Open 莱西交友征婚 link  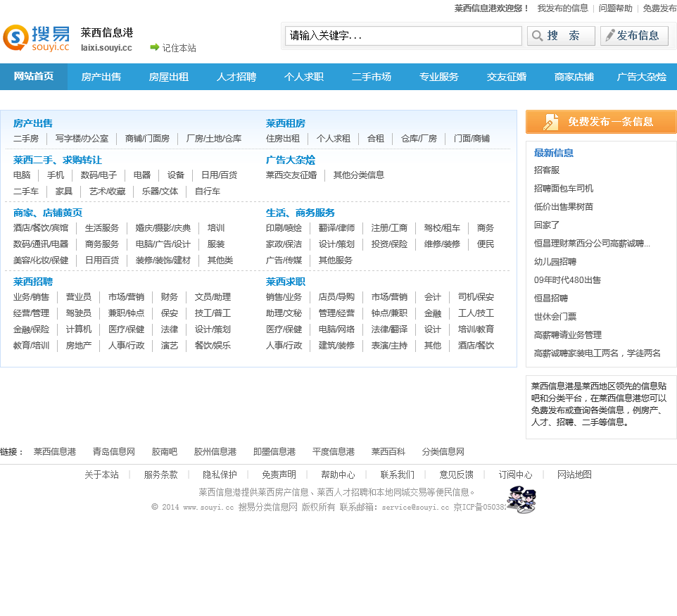291,175
